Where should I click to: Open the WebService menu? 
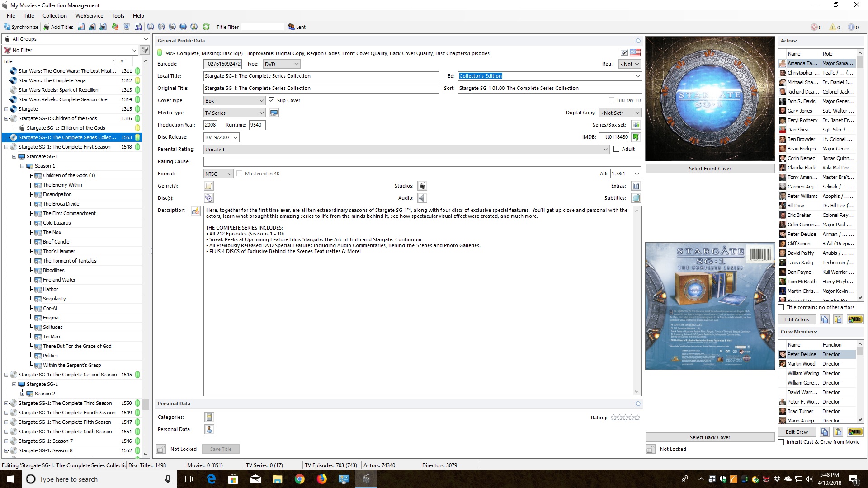pyautogui.click(x=89, y=15)
